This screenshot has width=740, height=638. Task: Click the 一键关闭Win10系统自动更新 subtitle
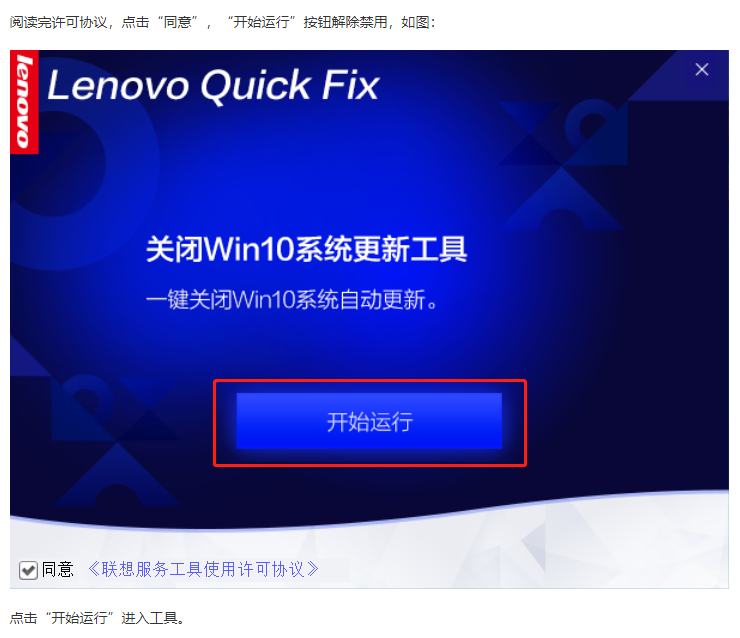click(292, 300)
